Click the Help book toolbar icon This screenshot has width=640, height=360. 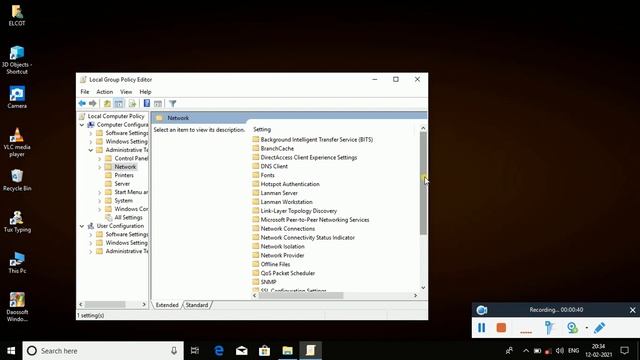(x=147, y=104)
